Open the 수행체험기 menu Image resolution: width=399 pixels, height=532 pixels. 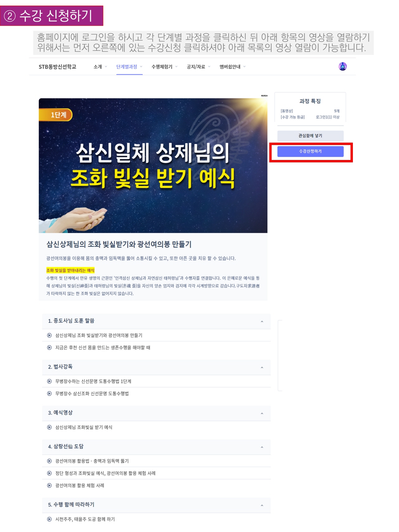click(x=165, y=67)
